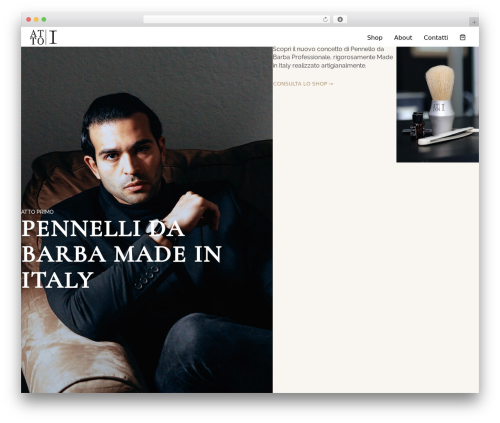Follow the Consulta lo Shop link
The height and width of the screenshot is (423, 500).
click(303, 84)
